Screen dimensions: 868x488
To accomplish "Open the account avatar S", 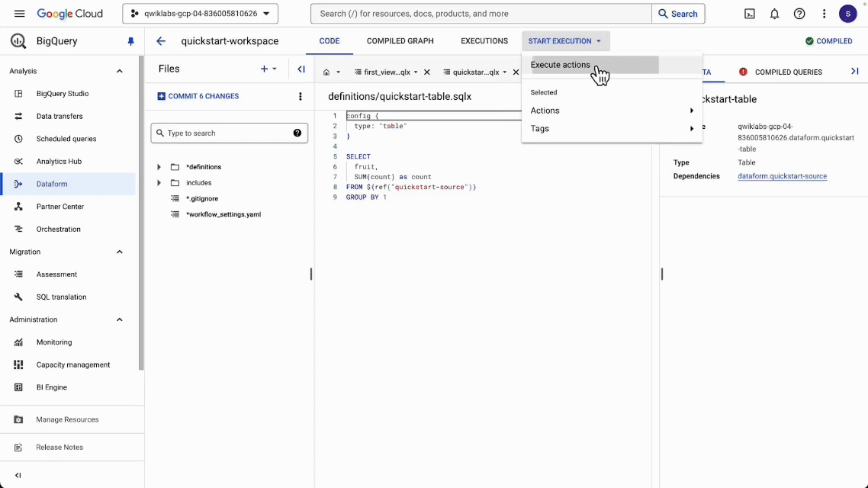I will pos(847,14).
